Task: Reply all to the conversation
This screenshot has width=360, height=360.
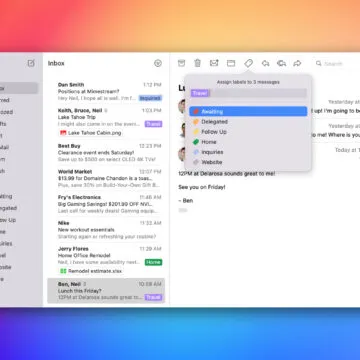Action: [x=282, y=63]
